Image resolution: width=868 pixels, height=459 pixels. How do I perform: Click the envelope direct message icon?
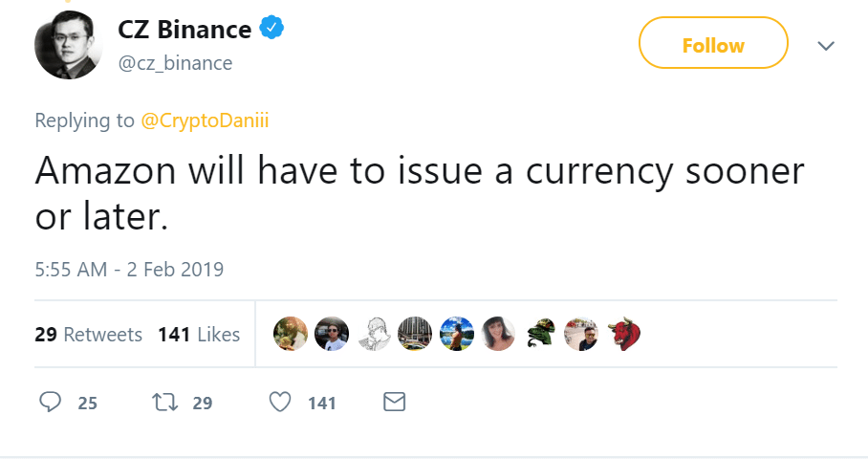tap(394, 403)
